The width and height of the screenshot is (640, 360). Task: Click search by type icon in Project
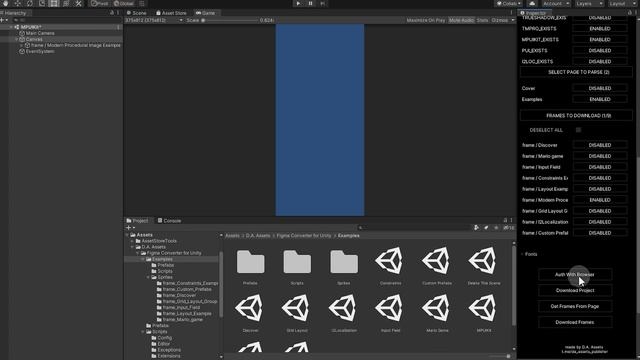pyautogui.click(x=476, y=228)
